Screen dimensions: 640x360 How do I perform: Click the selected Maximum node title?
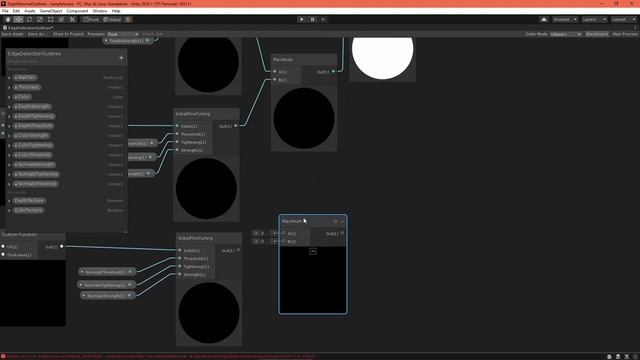pyautogui.click(x=292, y=221)
